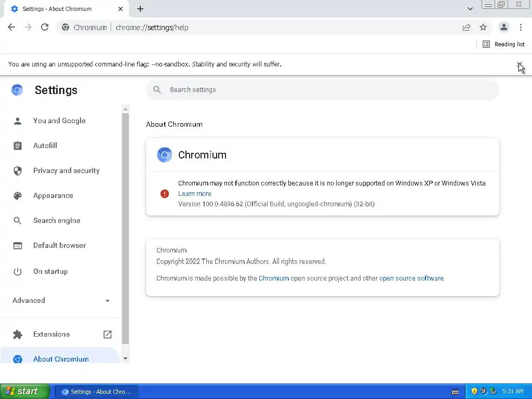Click the Chromium logo in About card
Viewport: 532px width, 399px height.
pyautogui.click(x=165, y=155)
